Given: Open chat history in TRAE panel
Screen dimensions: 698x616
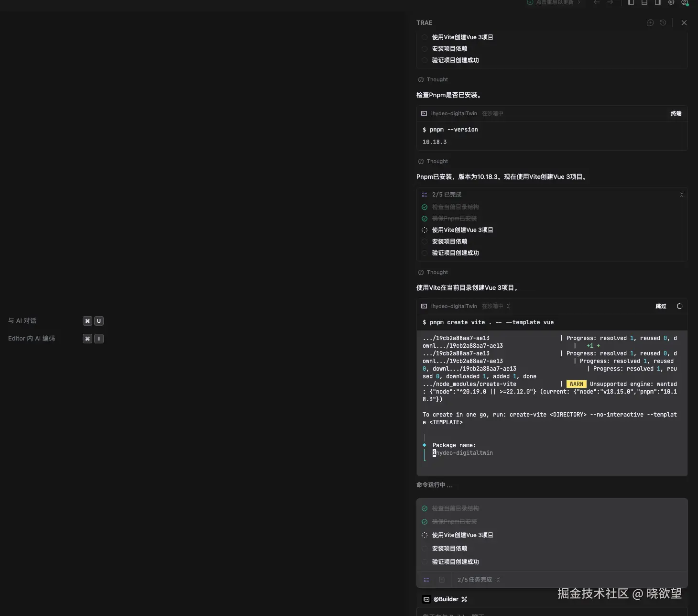Looking at the screenshot, I should (663, 22).
